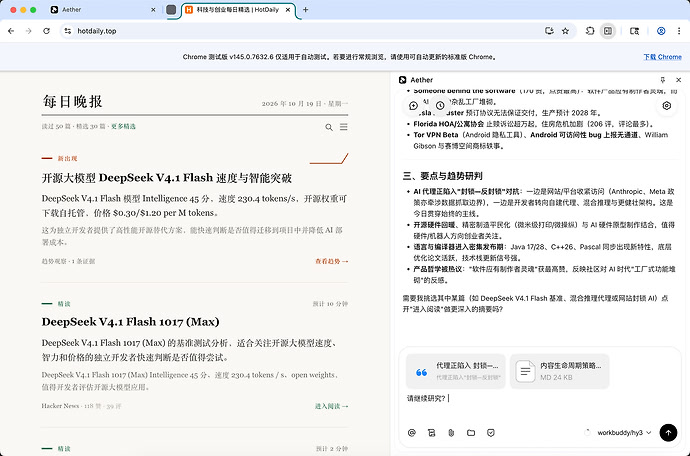This screenshot has height=456, width=690.
Task: Select the HotDaily browser tab
Action: click(238, 10)
